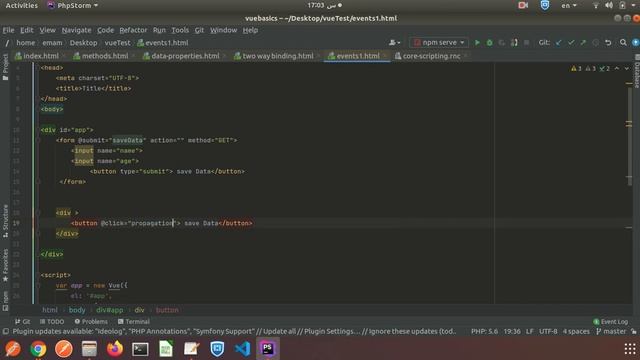The image size is (640, 360).
Task: Open the File menu
Action: click(8, 30)
